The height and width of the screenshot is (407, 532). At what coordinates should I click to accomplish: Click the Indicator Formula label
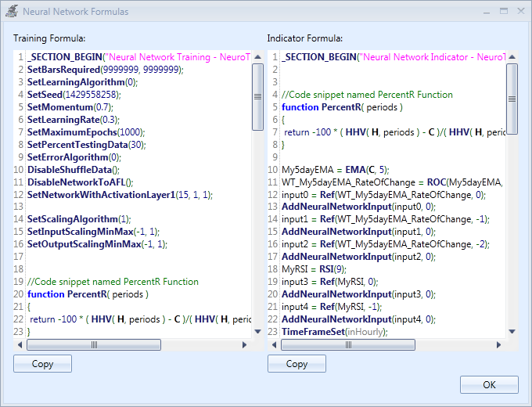[304, 38]
